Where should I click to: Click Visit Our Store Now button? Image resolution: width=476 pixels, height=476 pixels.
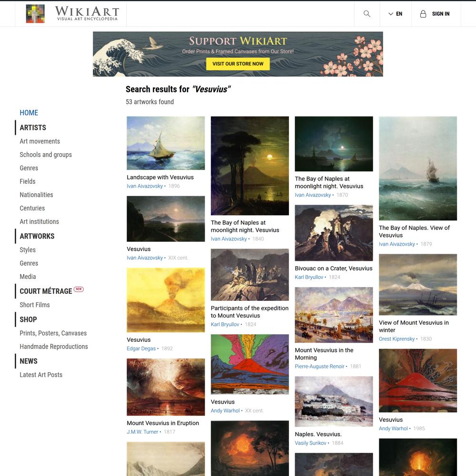click(238, 64)
